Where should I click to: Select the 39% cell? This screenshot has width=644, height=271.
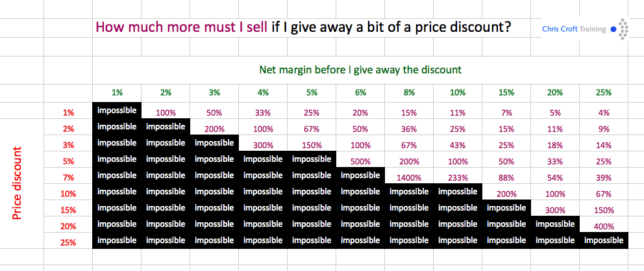[604, 176]
